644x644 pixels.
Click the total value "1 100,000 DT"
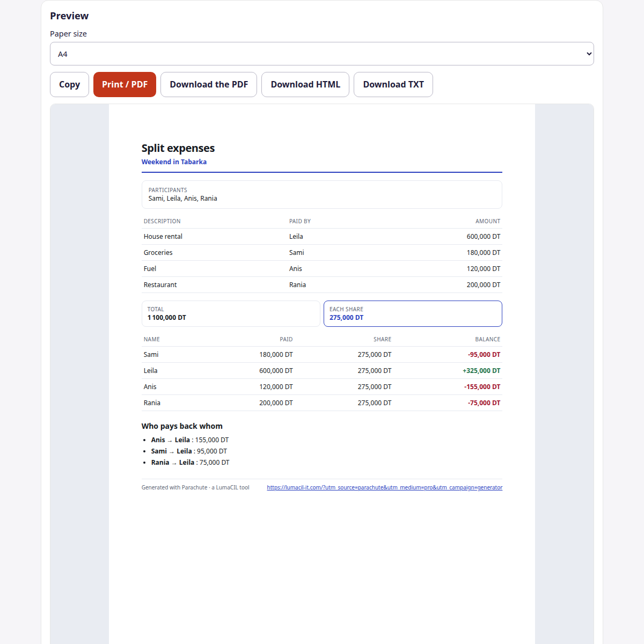point(167,318)
